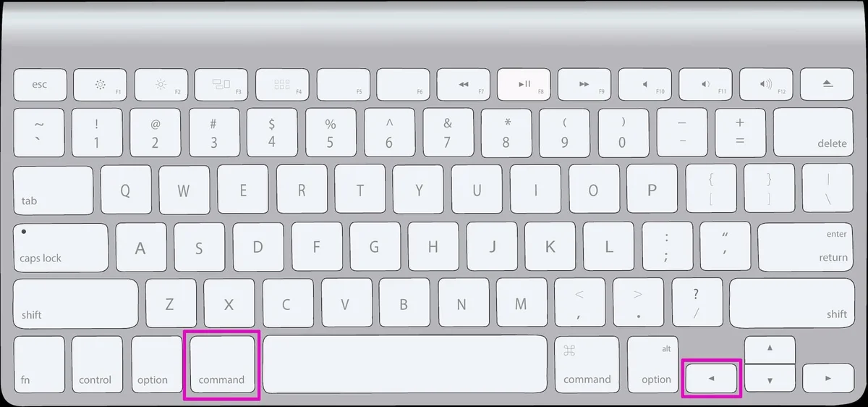Click the mute F10 key

[645, 85]
